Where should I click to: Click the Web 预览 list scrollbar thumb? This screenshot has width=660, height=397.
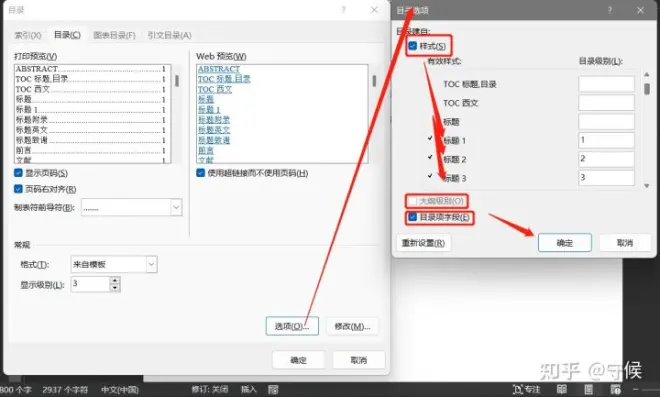(x=374, y=80)
